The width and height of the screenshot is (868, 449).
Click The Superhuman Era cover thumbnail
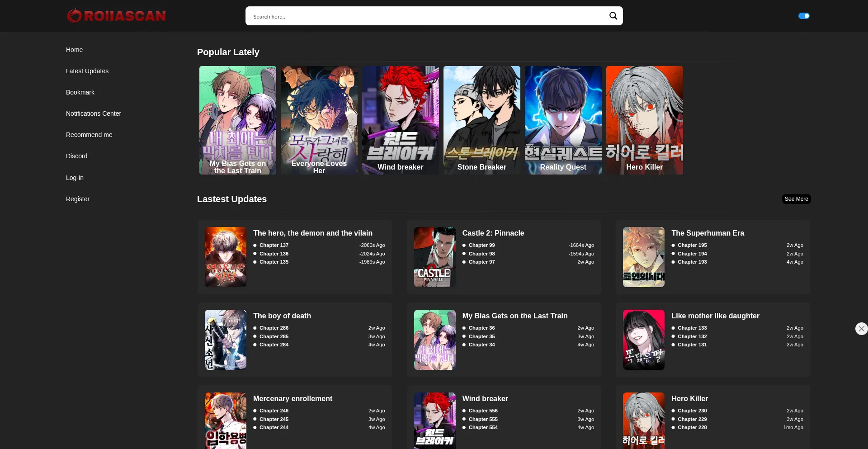coord(644,257)
